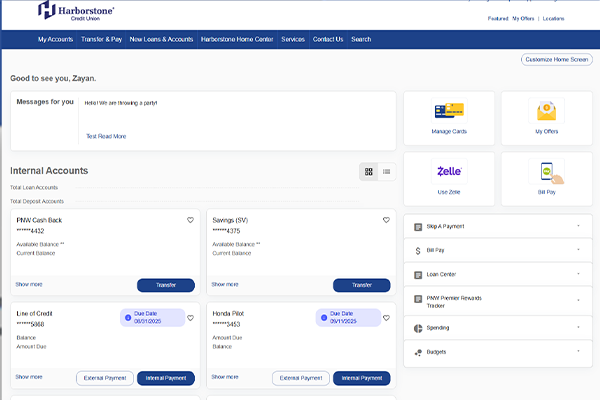Click the Spending pie chart icon
The image size is (600, 400).
click(x=418, y=328)
